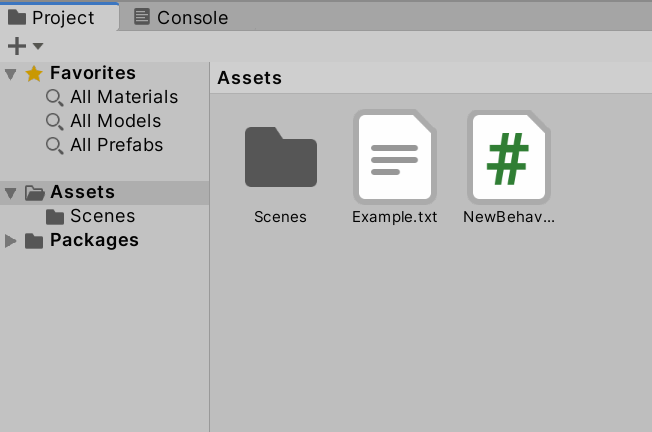The height and width of the screenshot is (432, 652).
Task: Select the Example.txt text file icon
Action: click(394, 157)
